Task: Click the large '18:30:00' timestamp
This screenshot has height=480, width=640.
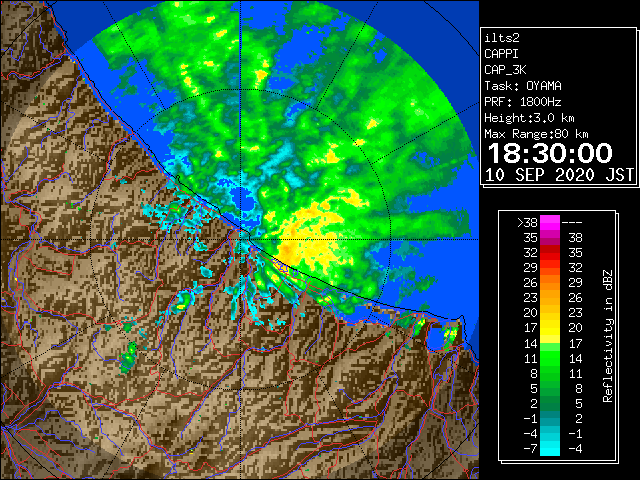Action: pyautogui.click(x=550, y=153)
